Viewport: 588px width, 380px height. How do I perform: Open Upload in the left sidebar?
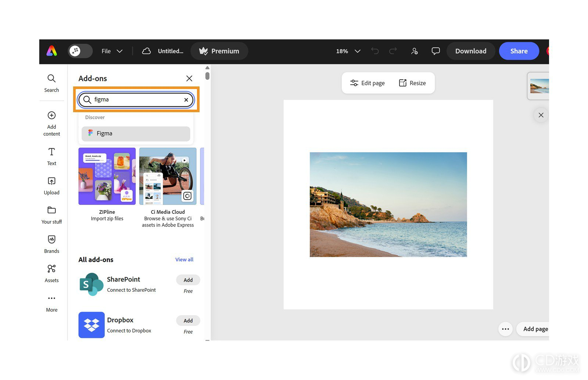pos(51,186)
